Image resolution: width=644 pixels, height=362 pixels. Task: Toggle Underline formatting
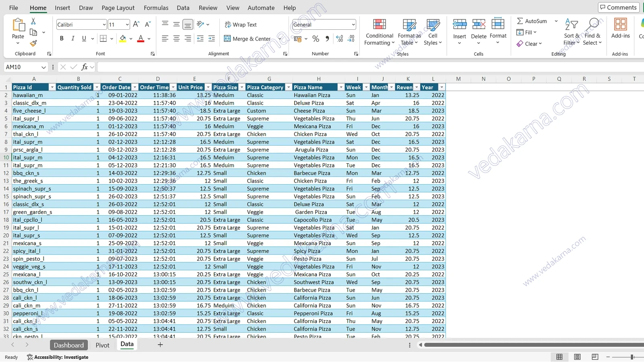point(84,39)
